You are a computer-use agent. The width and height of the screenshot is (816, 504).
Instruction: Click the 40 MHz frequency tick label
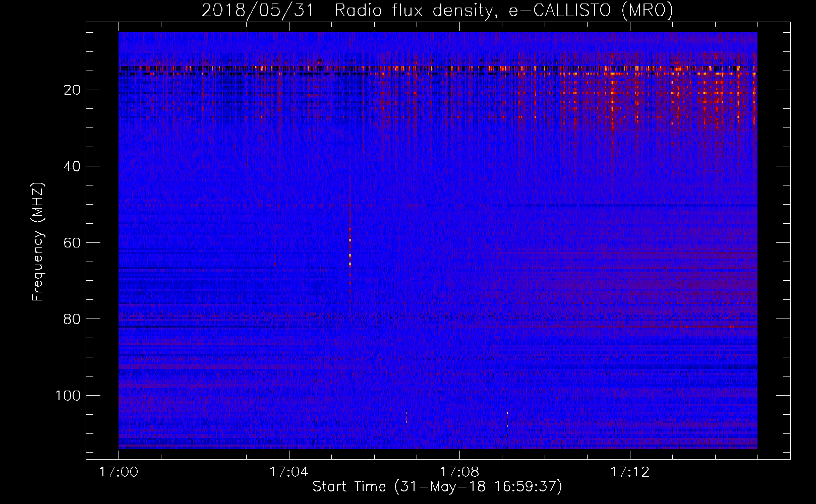72,166
